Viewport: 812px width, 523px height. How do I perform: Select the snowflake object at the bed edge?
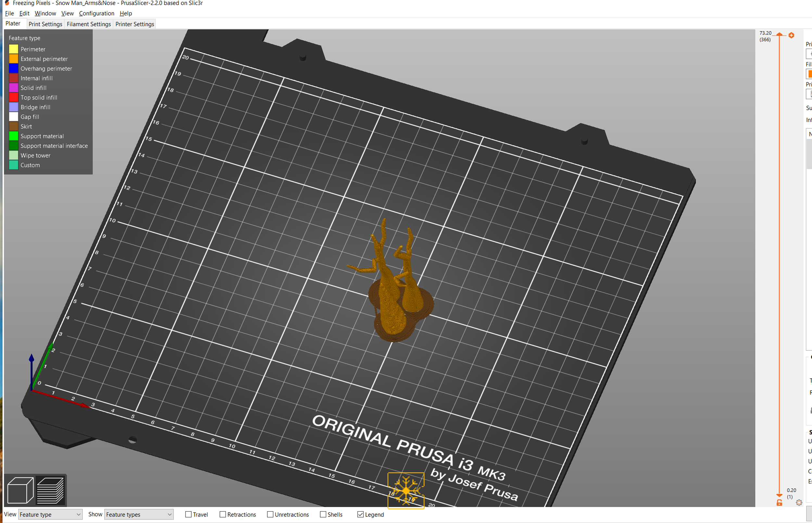pyautogui.click(x=406, y=490)
